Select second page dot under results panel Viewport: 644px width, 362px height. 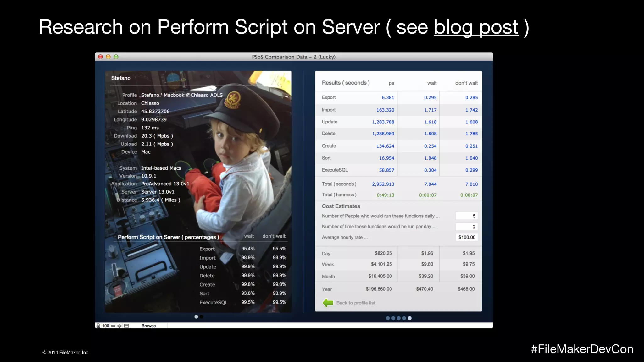393,318
